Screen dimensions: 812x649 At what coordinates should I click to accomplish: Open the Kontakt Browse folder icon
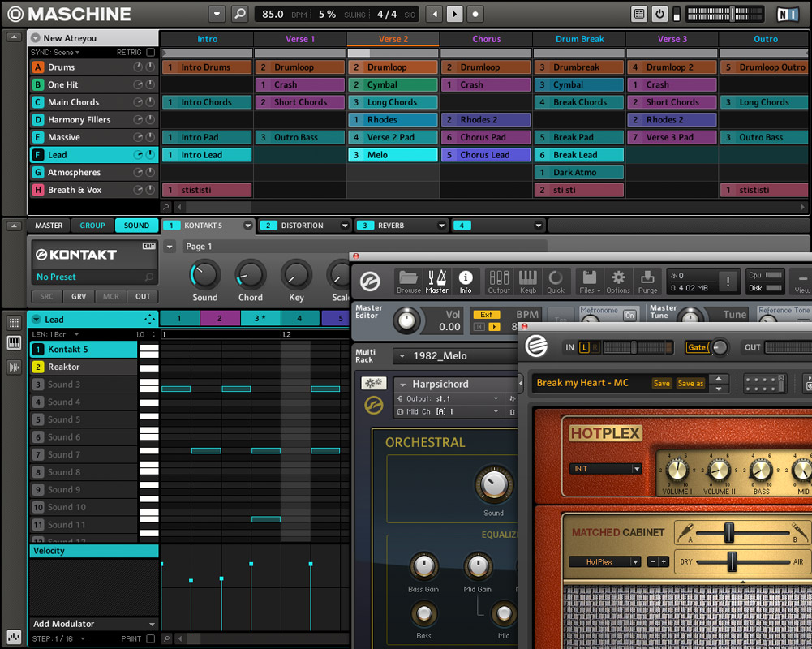tap(409, 282)
